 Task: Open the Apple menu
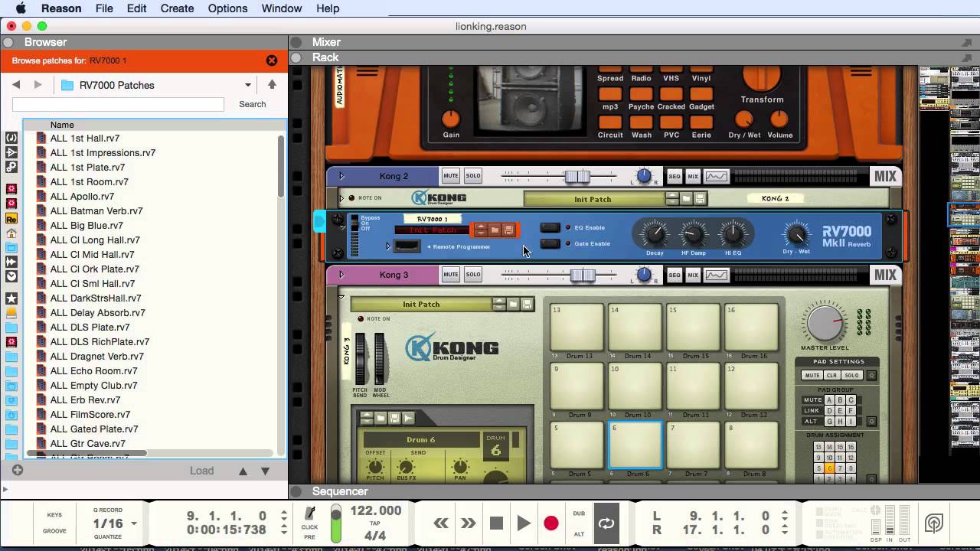(21, 8)
